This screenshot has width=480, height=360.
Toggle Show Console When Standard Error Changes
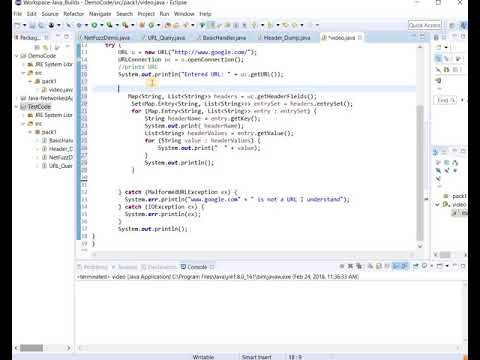tap(404, 266)
